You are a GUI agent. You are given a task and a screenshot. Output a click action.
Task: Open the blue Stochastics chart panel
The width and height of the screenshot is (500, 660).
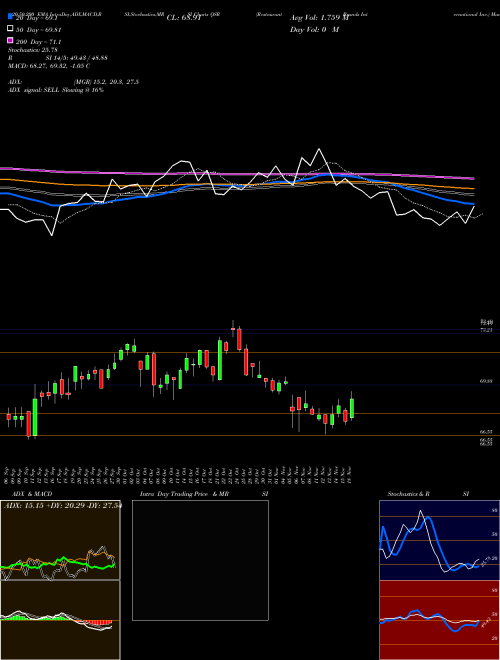[x=439, y=540]
